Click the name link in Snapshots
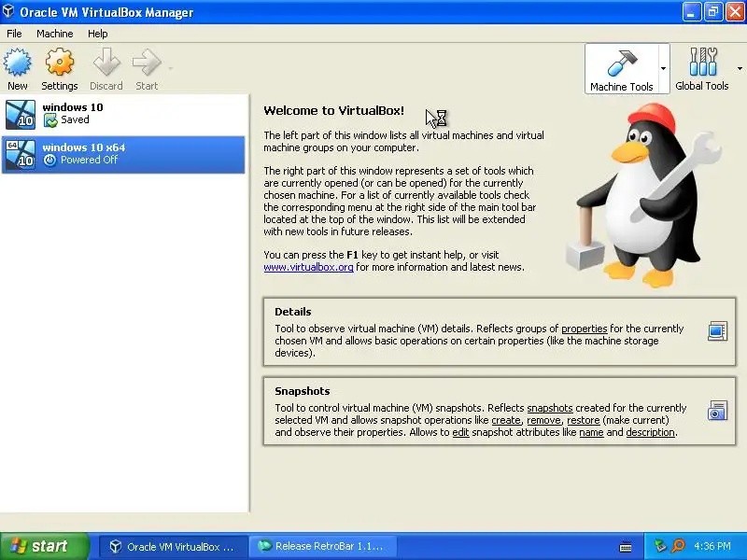 [591, 432]
